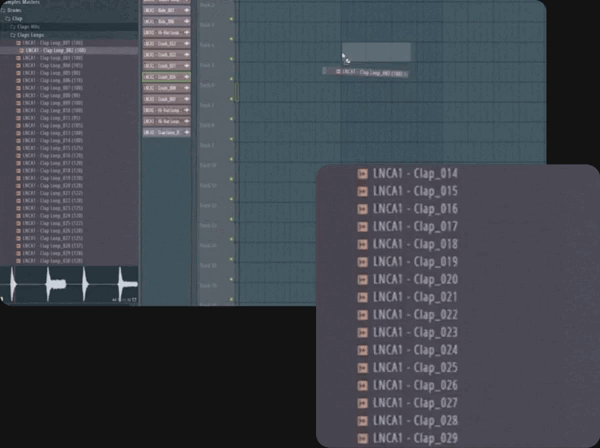600x448 pixels.
Task: Select the highlighted Clap Loop channel button
Action: point(166,132)
